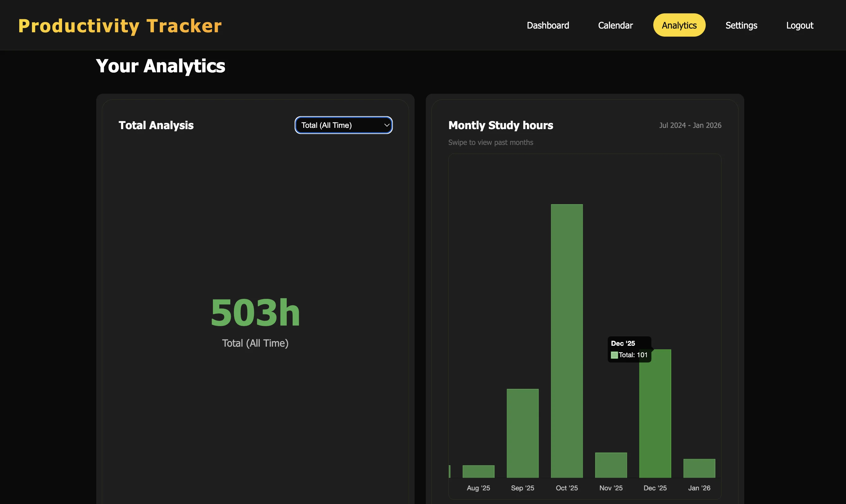Screen dimensions: 846x504
Task: Open Settings from the navigation bar
Action: pos(741,25)
